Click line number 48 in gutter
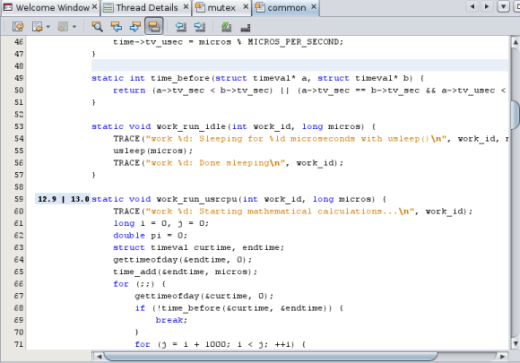The width and height of the screenshot is (520, 363). click(x=19, y=66)
